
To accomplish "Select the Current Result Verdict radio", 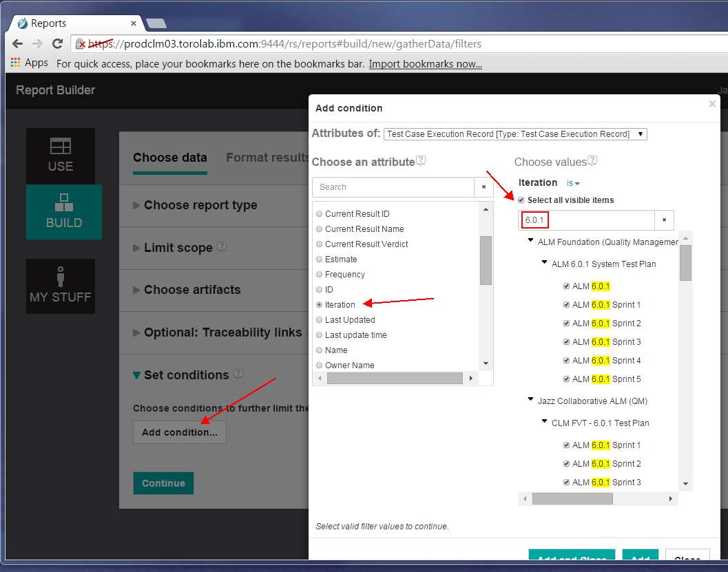I will point(319,244).
